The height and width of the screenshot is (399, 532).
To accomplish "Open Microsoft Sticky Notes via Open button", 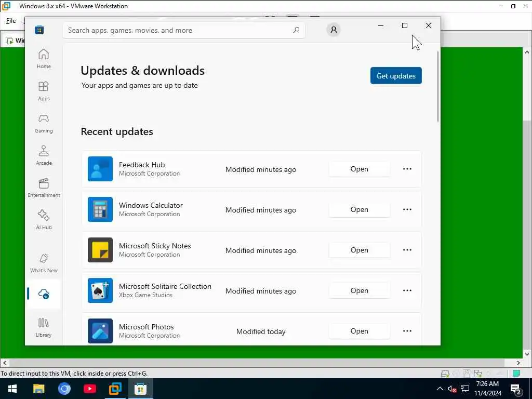I will 360,250.
